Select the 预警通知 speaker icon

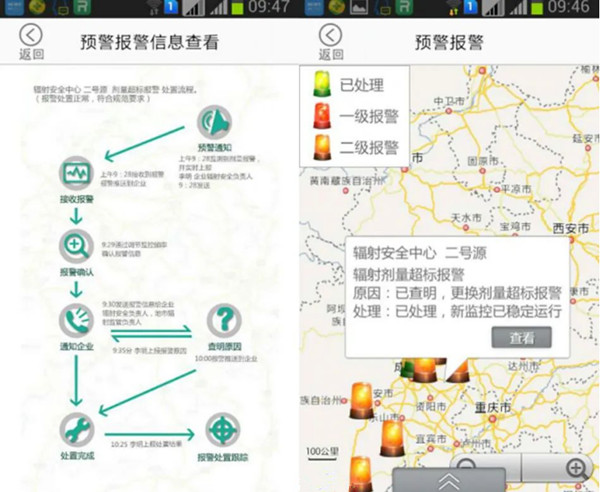coord(213,122)
